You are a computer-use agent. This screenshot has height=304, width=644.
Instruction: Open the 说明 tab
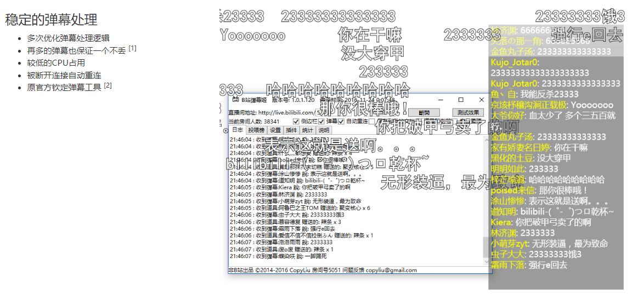(323, 130)
